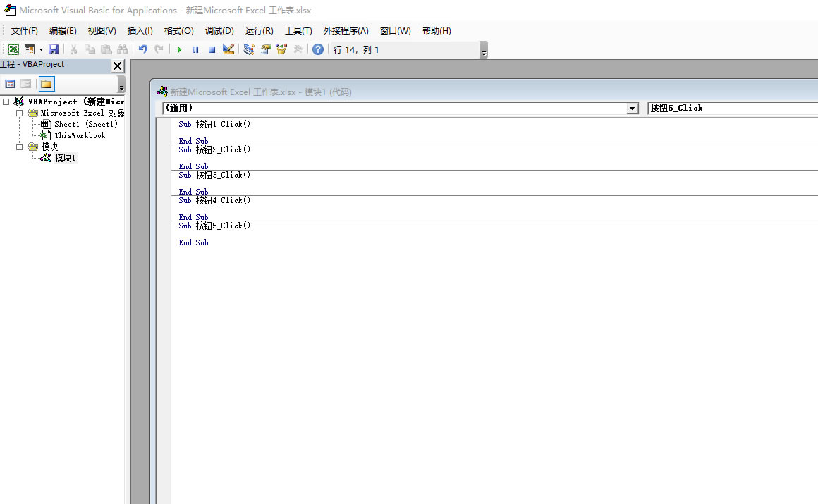Open the 插入(I) menu

point(140,31)
